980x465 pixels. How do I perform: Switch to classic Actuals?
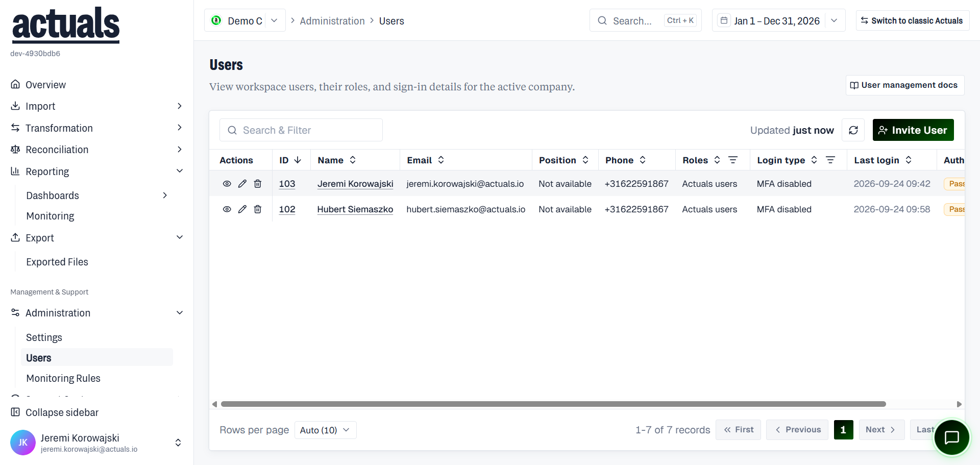click(x=913, y=20)
